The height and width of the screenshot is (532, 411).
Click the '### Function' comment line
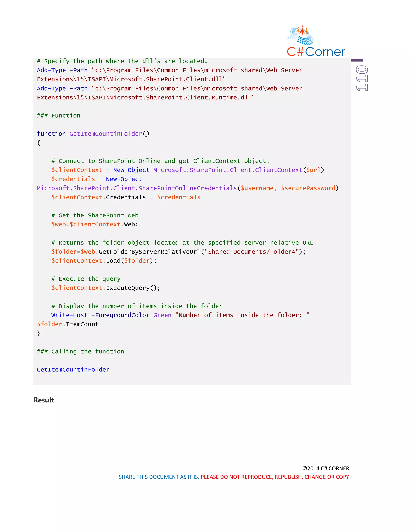pyautogui.click(x=58, y=115)
